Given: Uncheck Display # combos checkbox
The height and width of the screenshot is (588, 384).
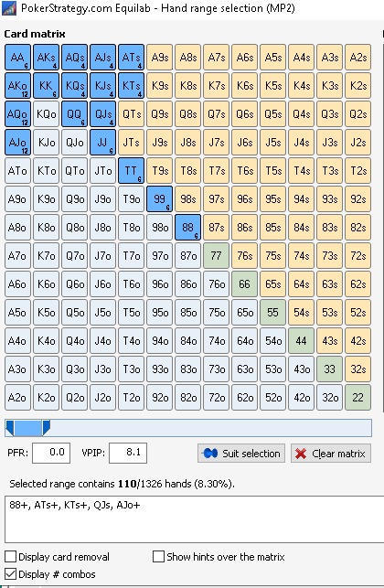Looking at the screenshot, I should tap(10, 574).
